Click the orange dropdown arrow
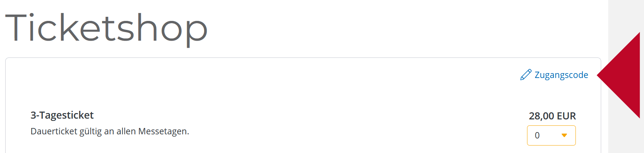Screen dimensions: 644x153 coord(564,135)
